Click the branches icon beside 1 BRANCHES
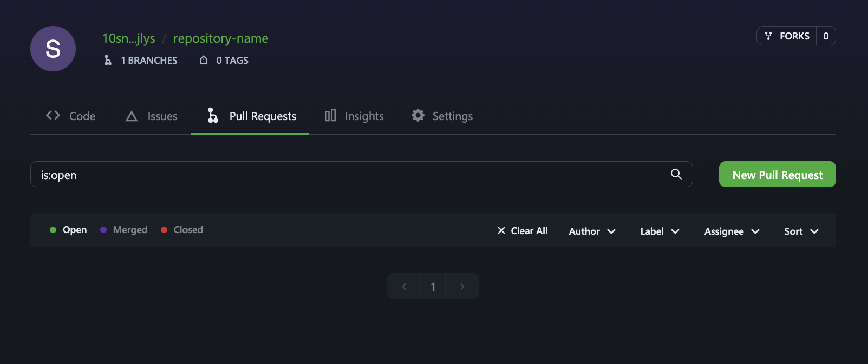This screenshot has height=364, width=868. click(108, 60)
